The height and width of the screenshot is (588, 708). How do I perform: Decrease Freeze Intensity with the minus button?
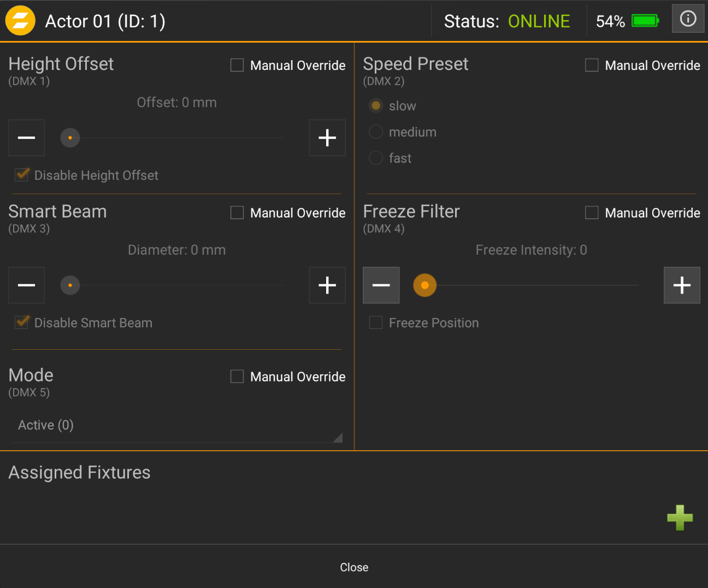click(x=381, y=285)
